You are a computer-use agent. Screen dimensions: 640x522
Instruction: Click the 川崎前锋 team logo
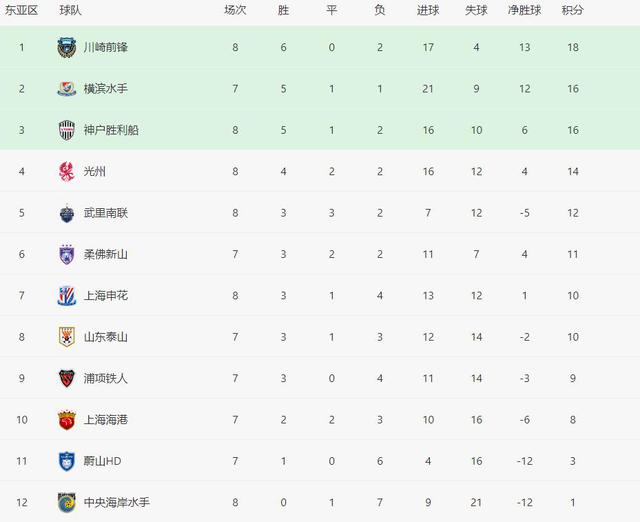point(67,47)
